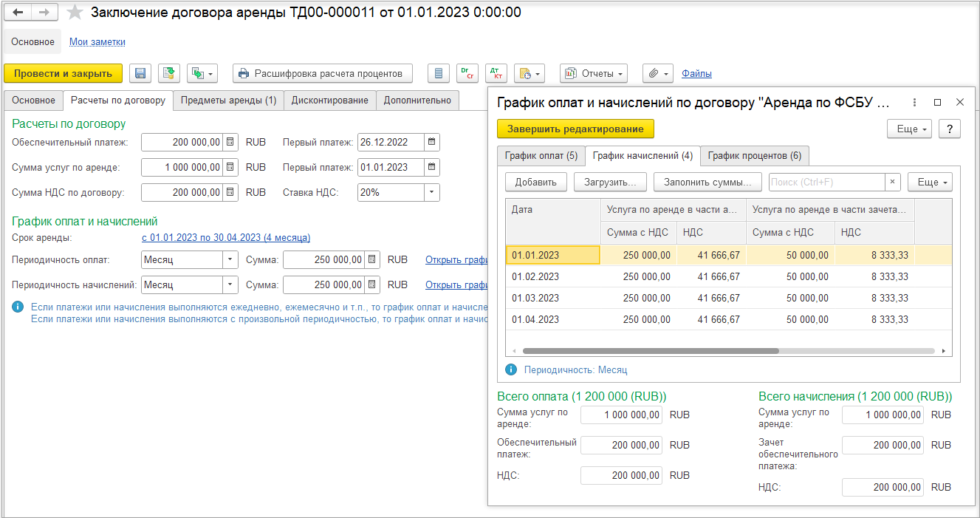Expand Ставка НДС 20% dropdown
Image resolution: width=980 pixels, height=518 pixels.
[x=431, y=192]
